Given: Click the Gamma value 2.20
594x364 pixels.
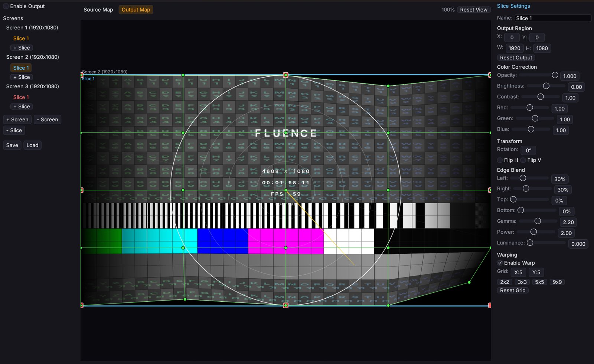Looking at the screenshot, I should (568, 222).
